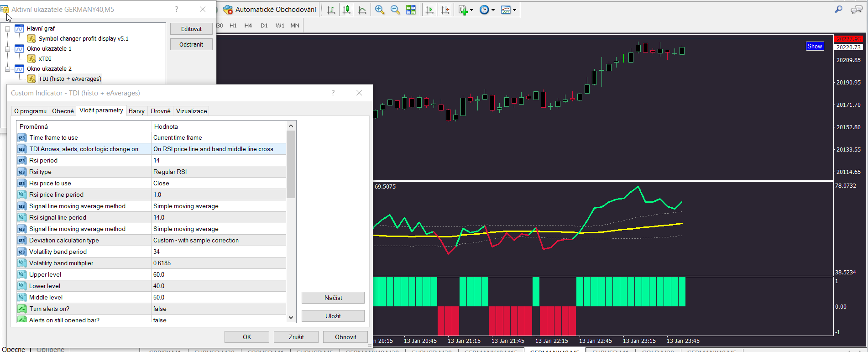The image size is (868, 352).
Task: Collapse the Hlavní graf tree node
Action: (8, 29)
